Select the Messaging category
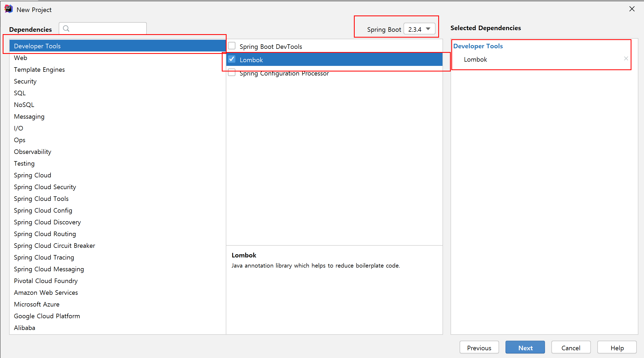644x358 pixels. point(118,116)
